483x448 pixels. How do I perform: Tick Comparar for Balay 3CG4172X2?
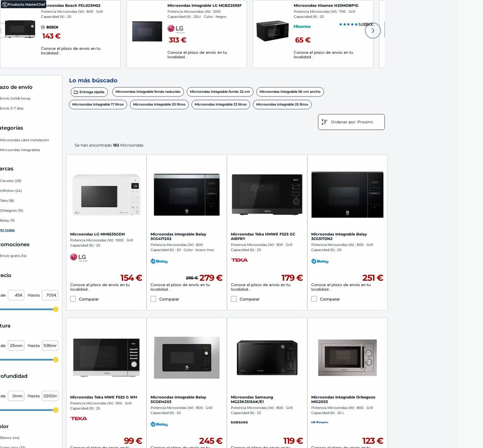tap(153, 299)
